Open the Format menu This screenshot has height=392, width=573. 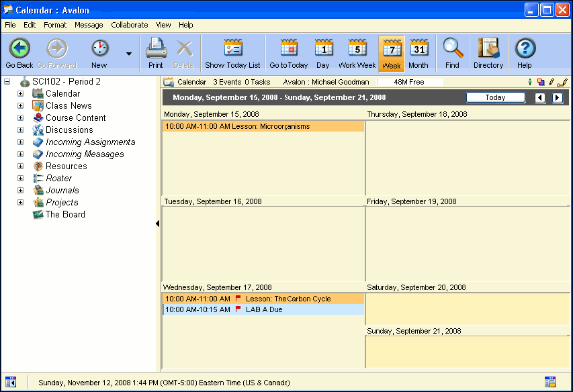point(55,25)
